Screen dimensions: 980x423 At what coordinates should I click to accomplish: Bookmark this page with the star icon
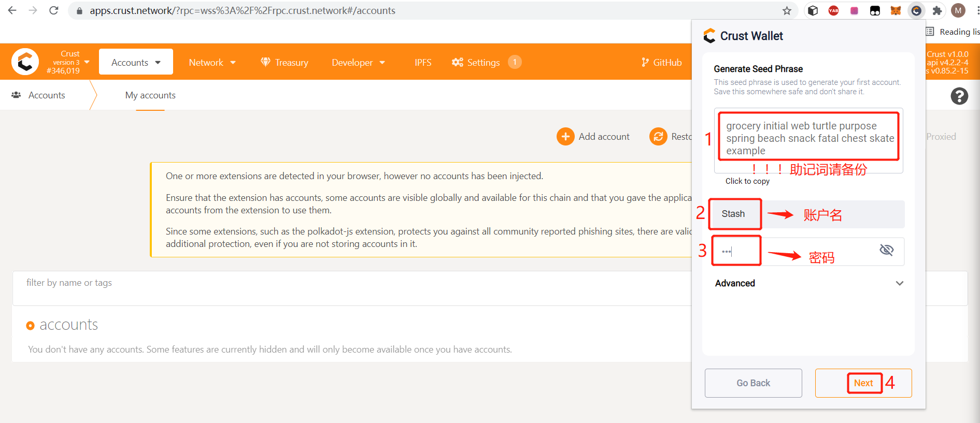[787, 11]
